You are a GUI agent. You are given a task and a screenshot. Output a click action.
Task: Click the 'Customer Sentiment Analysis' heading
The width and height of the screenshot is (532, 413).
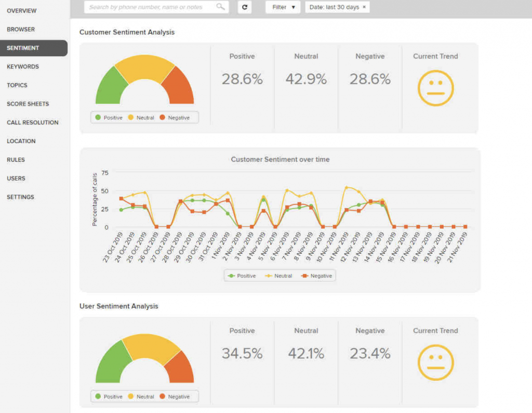127,32
